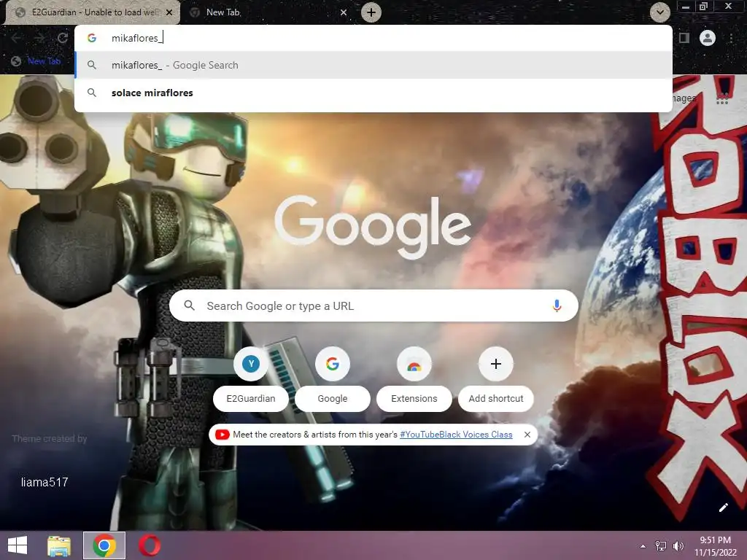Image resolution: width=747 pixels, height=560 pixels.
Task: Open the Chrome profile avatar menu
Action: coord(708,38)
